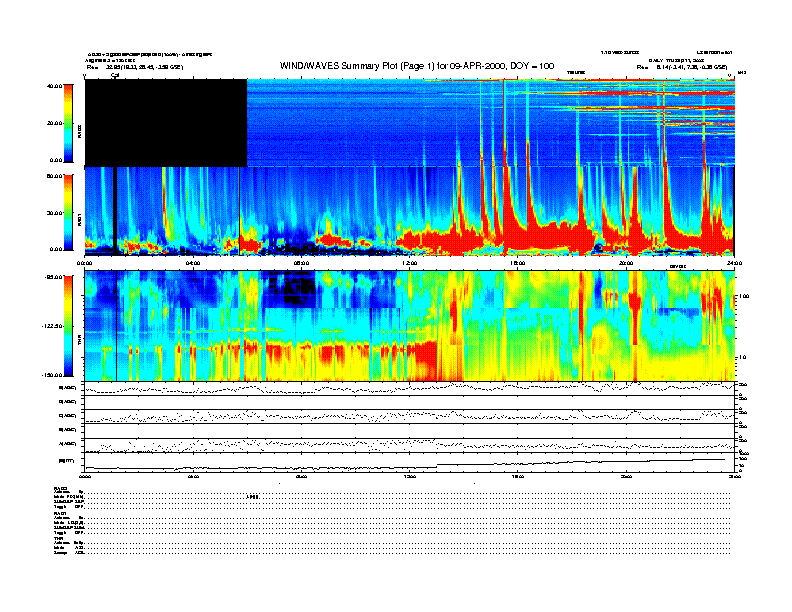Click the 12:00 tick under RAD1 spectrogram

coord(410,263)
